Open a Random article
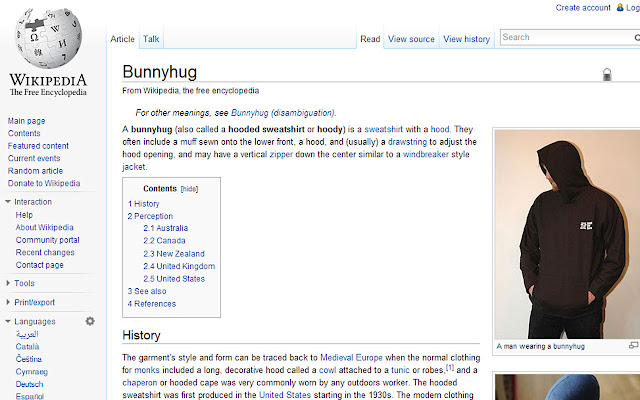The height and width of the screenshot is (400, 640). point(35,171)
